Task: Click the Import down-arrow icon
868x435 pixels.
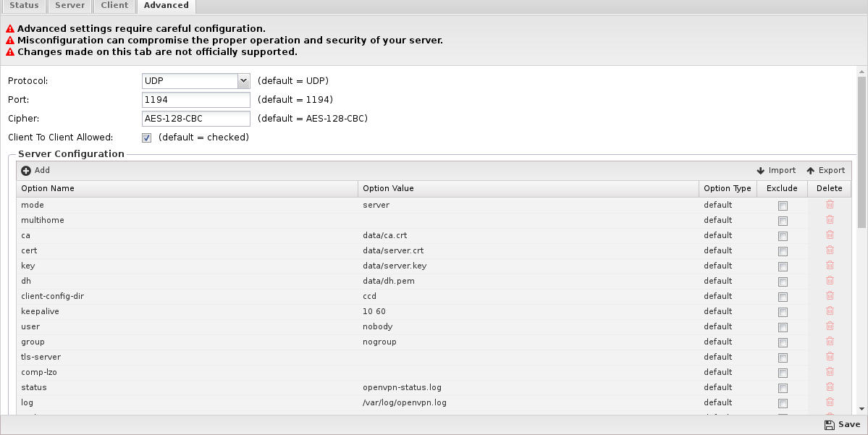Action: click(x=761, y=171)
